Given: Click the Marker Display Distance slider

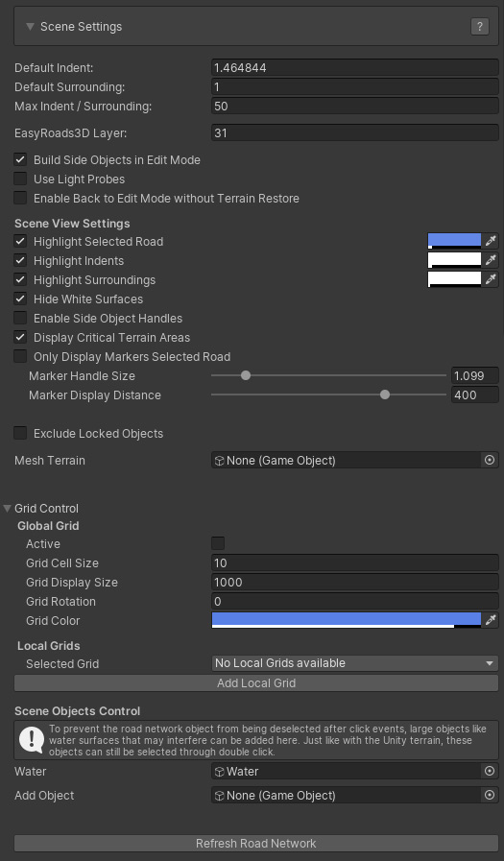Looking at the screenshot, I should [x=329, y=395].
